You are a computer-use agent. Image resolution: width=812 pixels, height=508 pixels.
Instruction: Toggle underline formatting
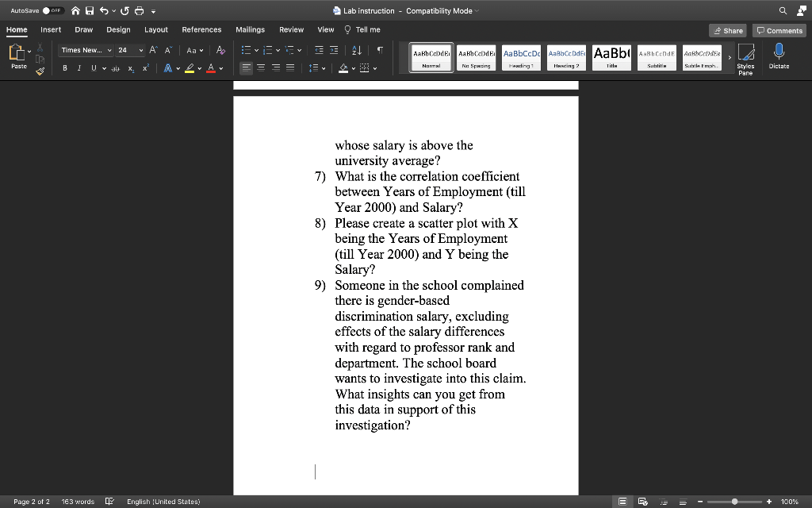click(94, 68)
